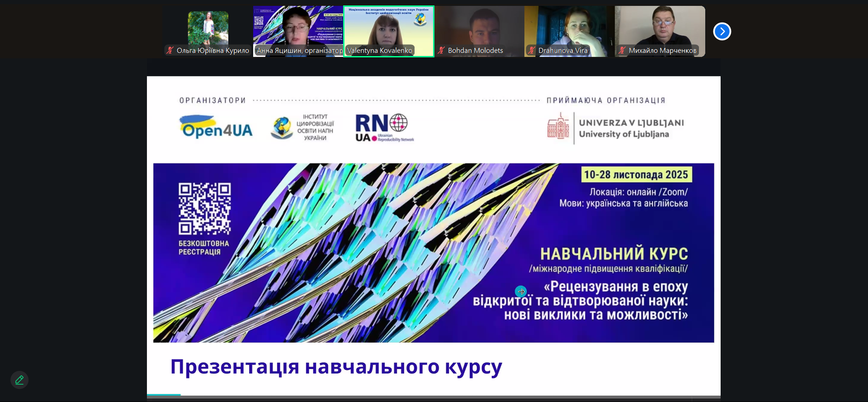Click Drahunova Vira's muted microphone icon
The height and width of the screenshot is (402, 868).
(x=532, y=51)
